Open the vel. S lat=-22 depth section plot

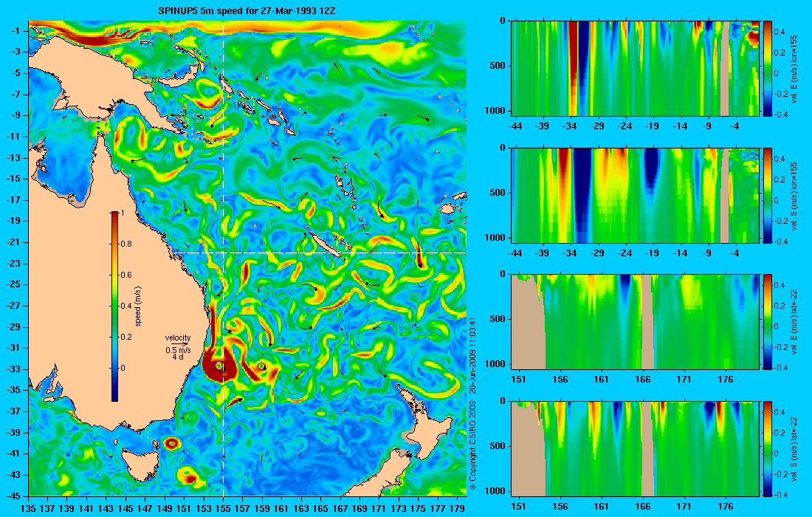pyautogui.click(x=636, y=448)
